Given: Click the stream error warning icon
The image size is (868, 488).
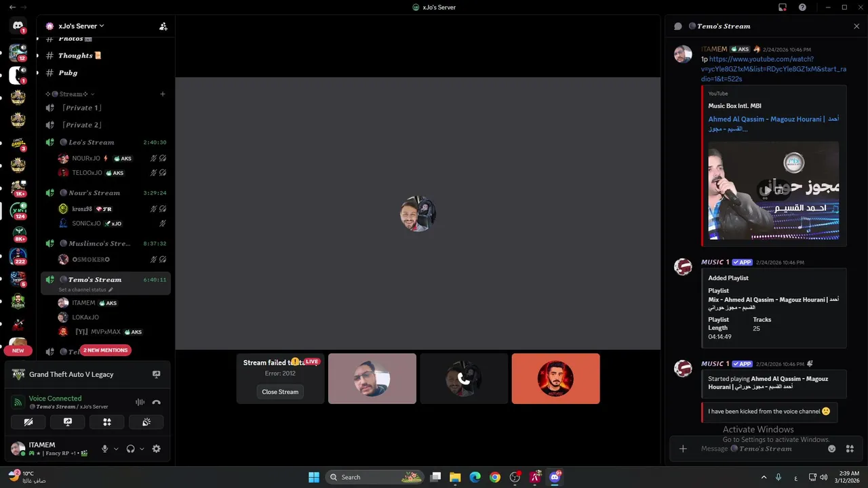Looking at the screenshot, I should pos(295,361).
